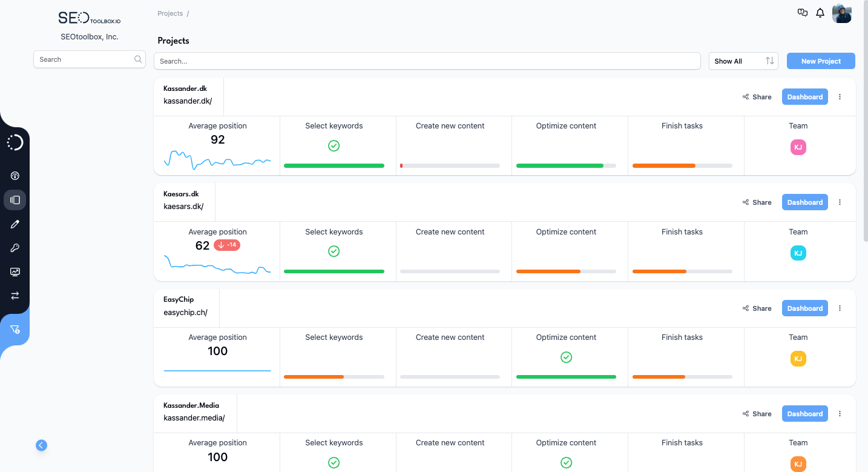Open the blue filter icon with badge
This screenshot has height=472, width=868.
[15, 330]
